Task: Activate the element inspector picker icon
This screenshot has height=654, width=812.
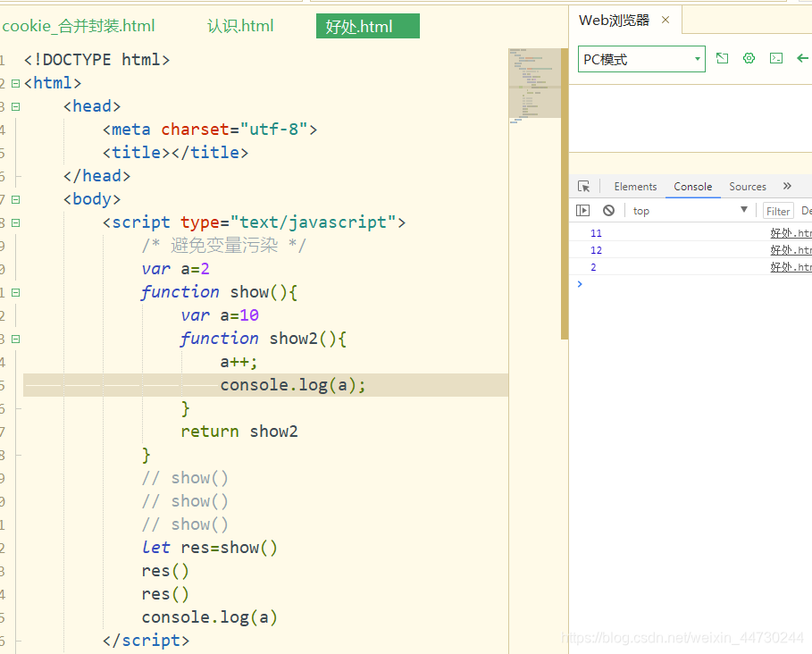Action: click(x=583, y=187)
